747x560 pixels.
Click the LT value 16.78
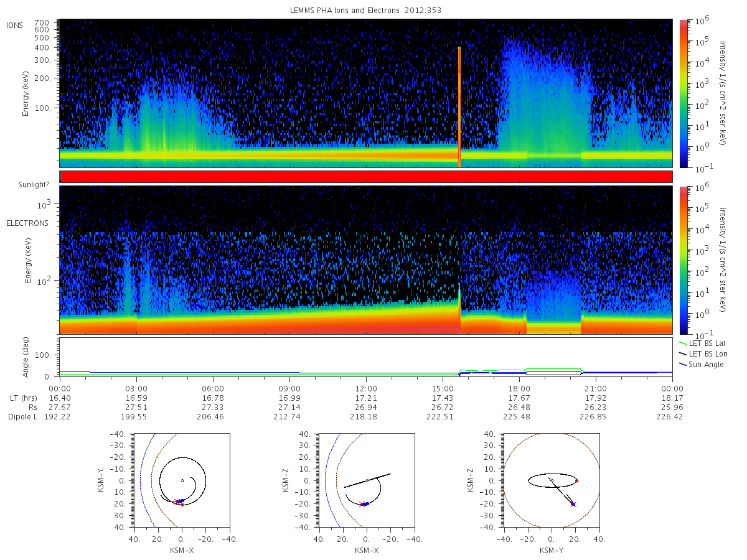click(x=213, y=397)
